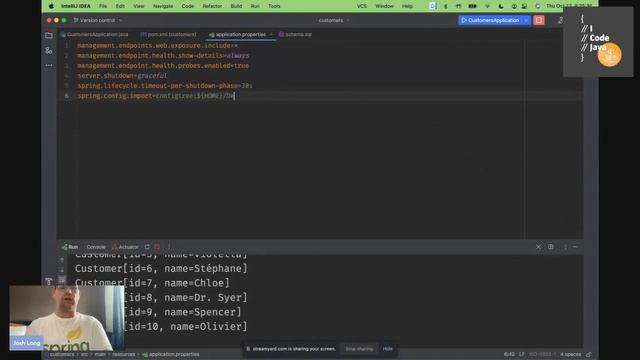The image size is (640, 360).
Task: Open 4 spaces indent selector
Action: [x=571, y=354]
